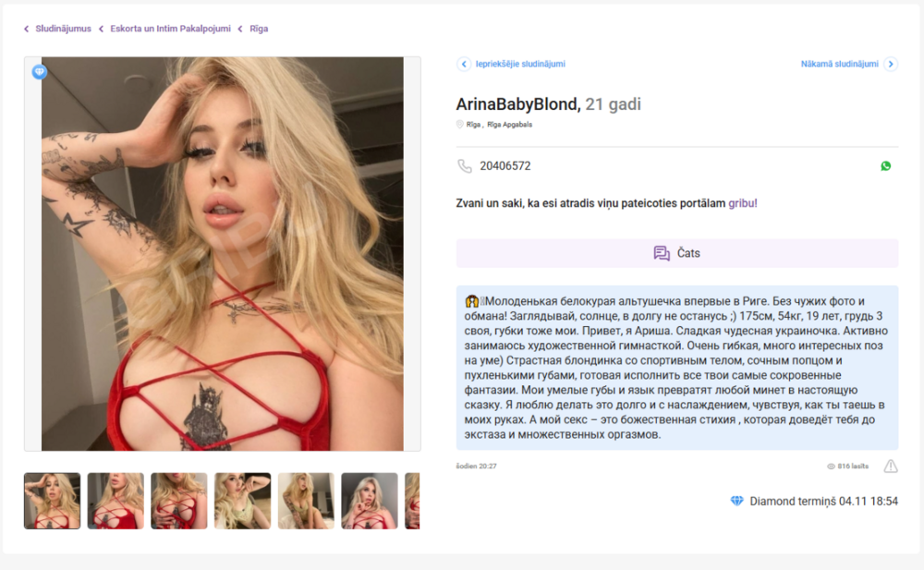Open the Rīga breadcrumb

click(259, 29)
